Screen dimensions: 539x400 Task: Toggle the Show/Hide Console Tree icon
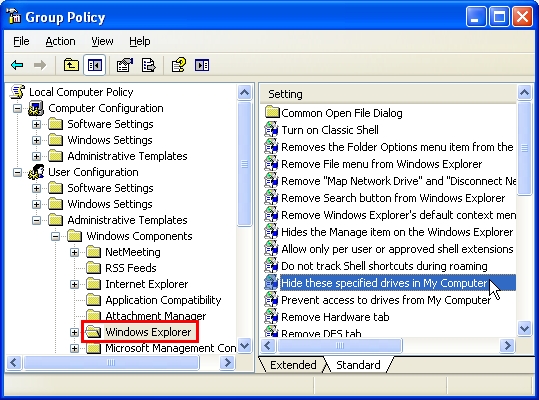[x=95, y=65]
